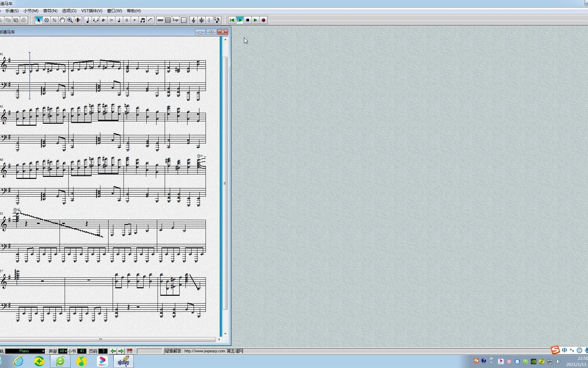Minimize the score document window
This screenshot has height=368, width=588.
200,32
